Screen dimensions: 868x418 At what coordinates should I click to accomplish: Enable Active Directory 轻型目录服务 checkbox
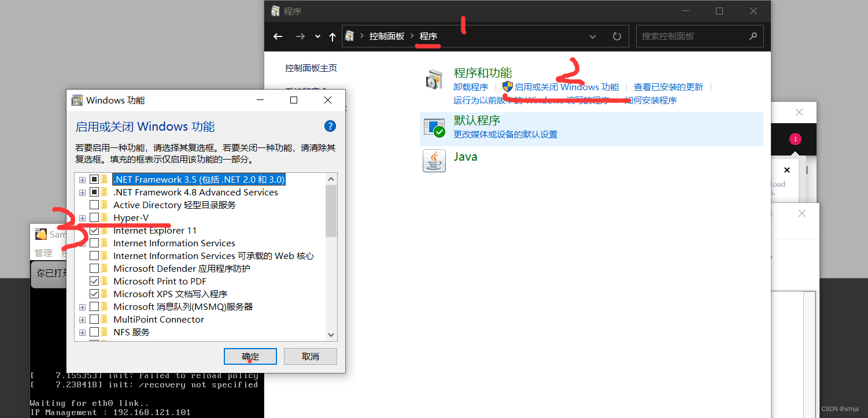pos(94,205)
